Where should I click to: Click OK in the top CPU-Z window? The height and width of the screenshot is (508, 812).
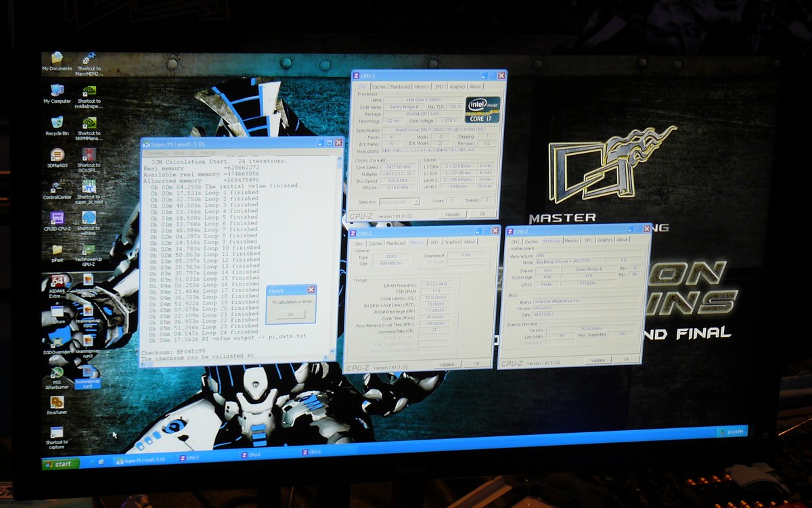pos(482,214)
